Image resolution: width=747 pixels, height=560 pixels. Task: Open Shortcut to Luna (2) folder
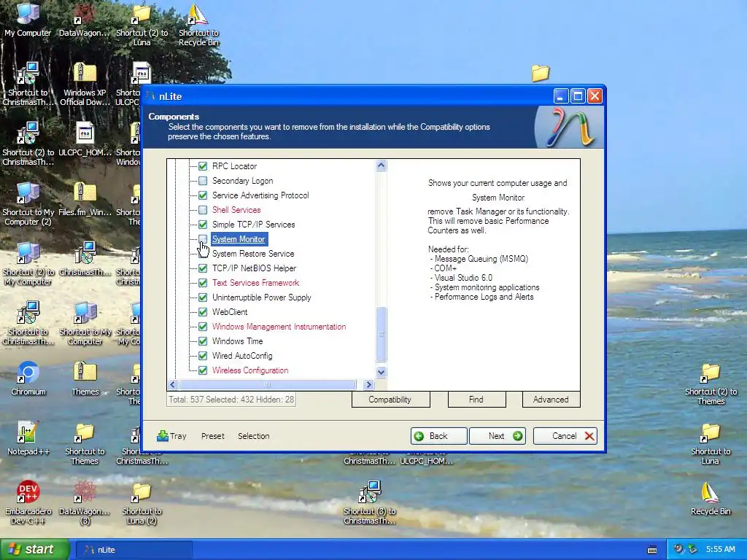tap(142, 503)
